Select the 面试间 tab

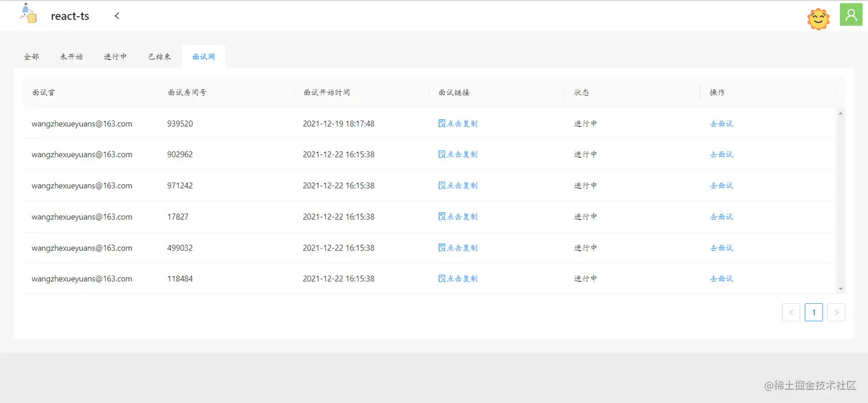204,57
